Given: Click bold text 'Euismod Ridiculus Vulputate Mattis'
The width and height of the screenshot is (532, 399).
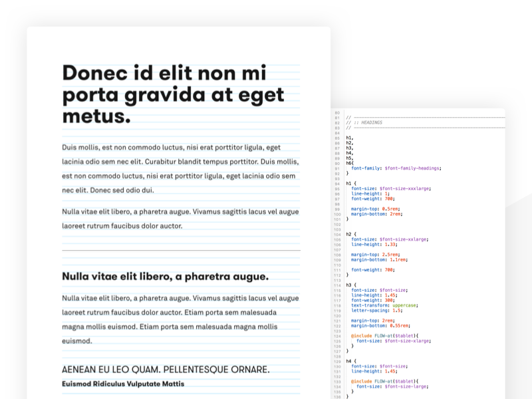Looking at the screenshot, I should (x=123, y=384).
